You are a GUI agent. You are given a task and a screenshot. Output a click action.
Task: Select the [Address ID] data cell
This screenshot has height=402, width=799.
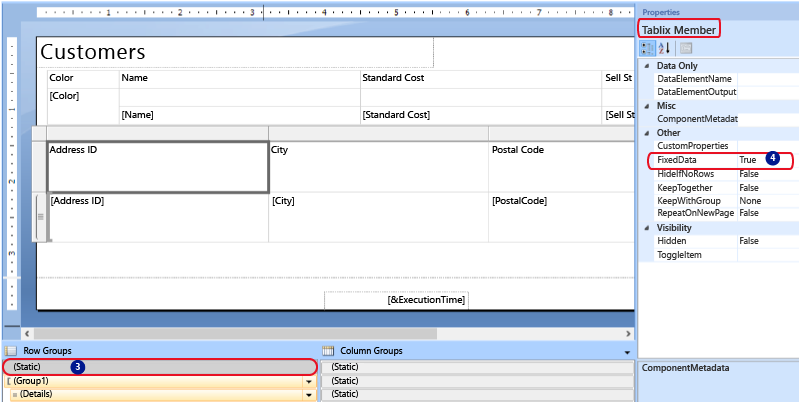157,217
